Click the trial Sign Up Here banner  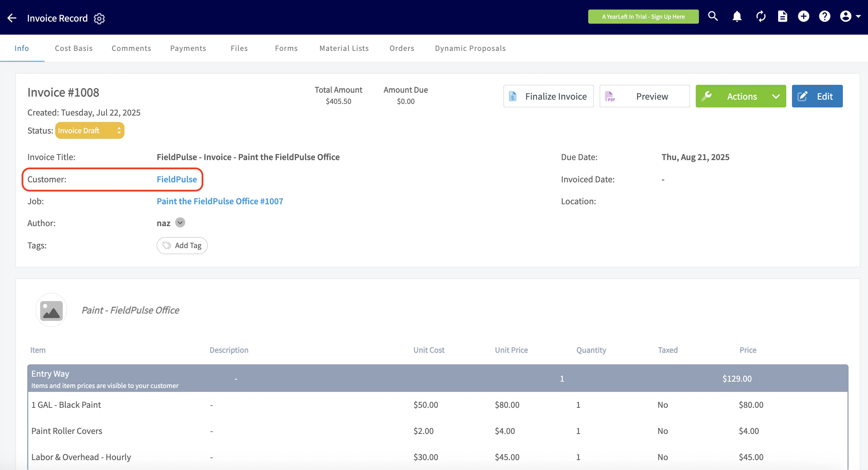pyautogui.click(x=643, y=17)
